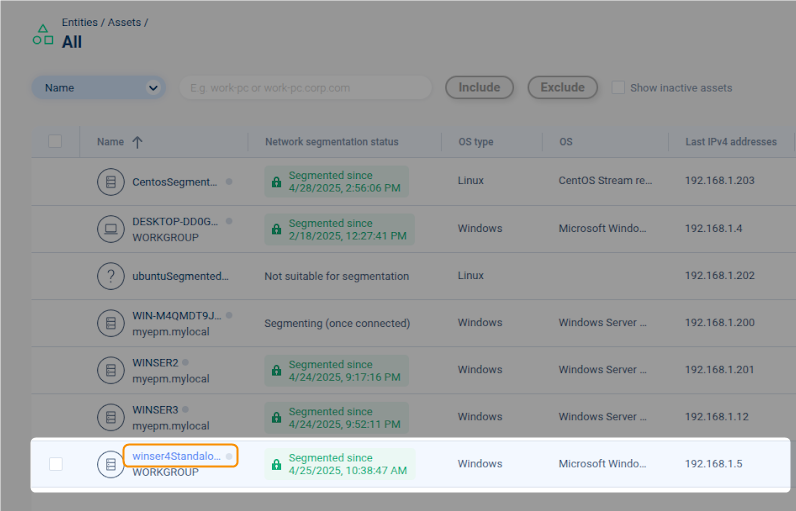Click the sort arrow next to Name column

click(137, 142)
